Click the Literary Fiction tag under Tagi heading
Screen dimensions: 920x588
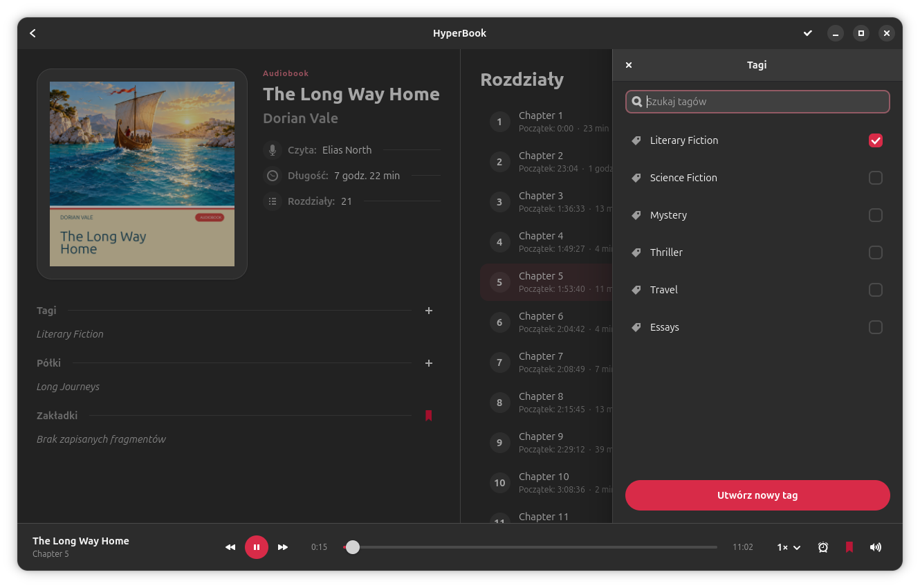click(x=70, y=334)
